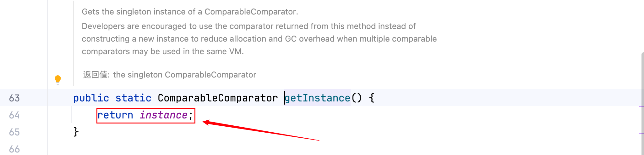This screenshot has width=644, height=155.
Task: Click the lower purple marker in error stripe
Action: (641, 134)
